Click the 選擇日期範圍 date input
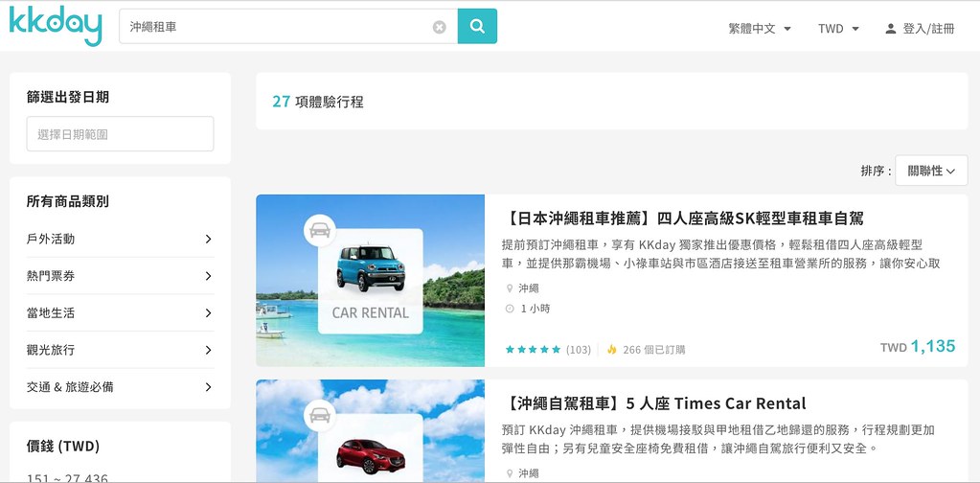980x483 pixels. pyautogui.click(x=120, y=134)
